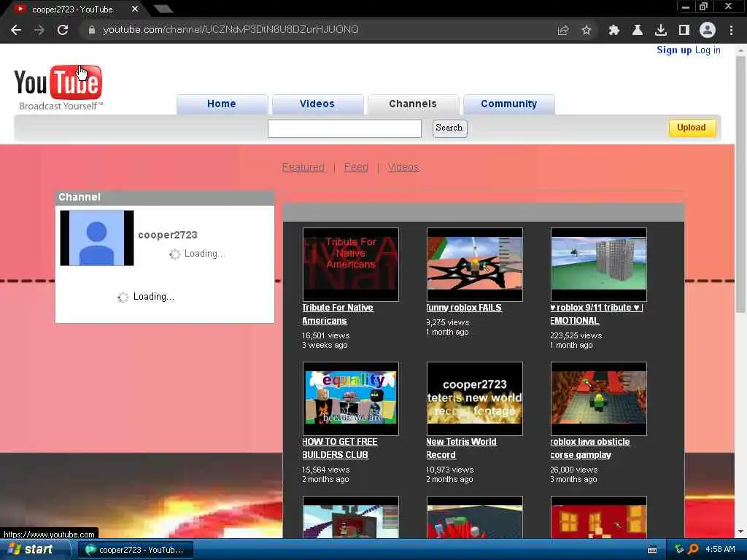Click the 10,973 views text
This screenshot has width=747, height=560.
coord(449,470)
